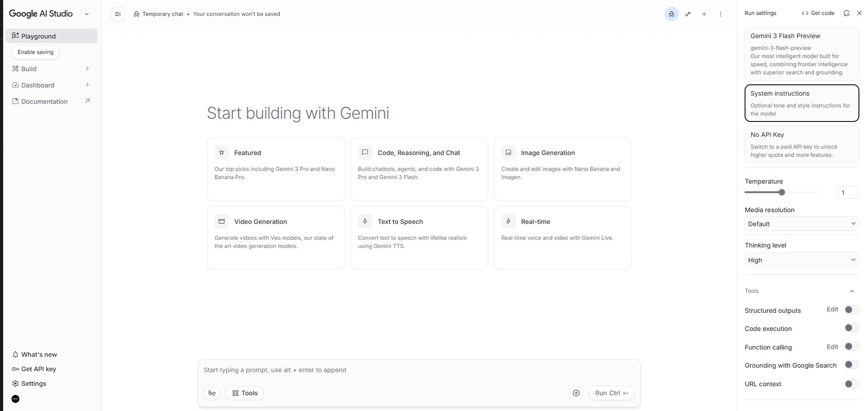Open the Video Generation card
The image size is (868, 411).
click(276, 238)
